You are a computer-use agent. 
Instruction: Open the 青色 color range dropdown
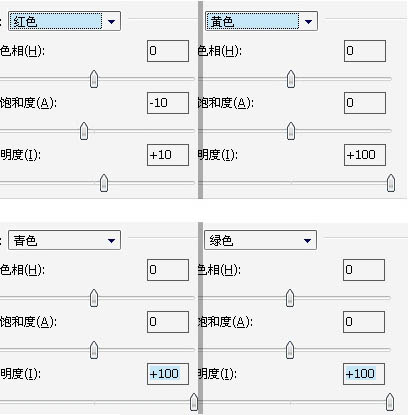click(64, 240)
